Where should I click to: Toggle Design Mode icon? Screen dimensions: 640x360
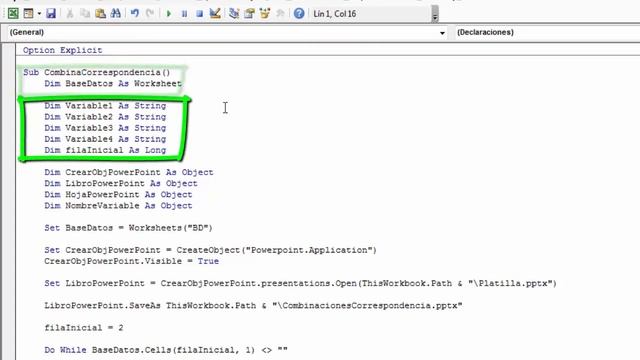[x=215, y=13]
